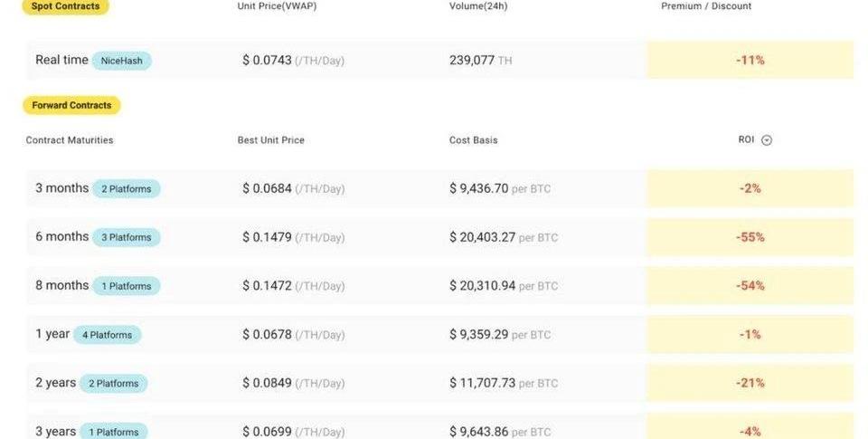Click the NiceHash platform badge
Image resolution: width=868 pixels, height=439 pixels.
[x=121, y=61]
